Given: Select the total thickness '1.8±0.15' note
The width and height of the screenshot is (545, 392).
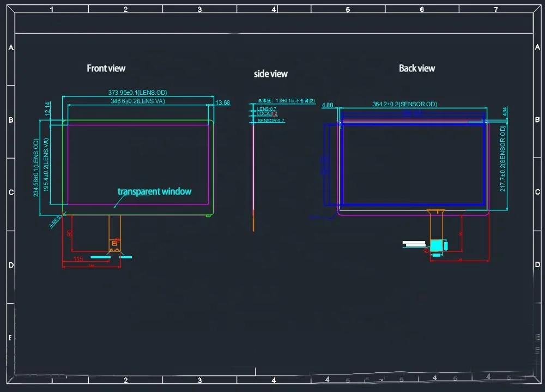Looking at the screenshot, I should coord(286,100).
